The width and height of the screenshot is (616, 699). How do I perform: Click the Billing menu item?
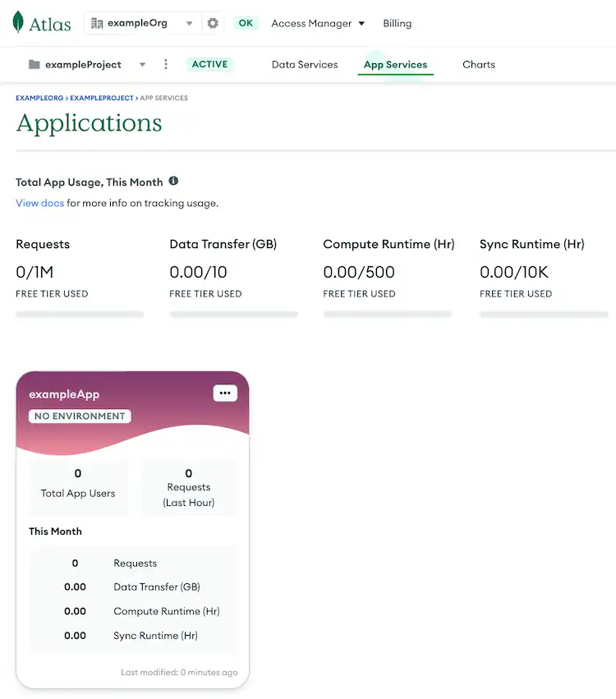(397, 24)
